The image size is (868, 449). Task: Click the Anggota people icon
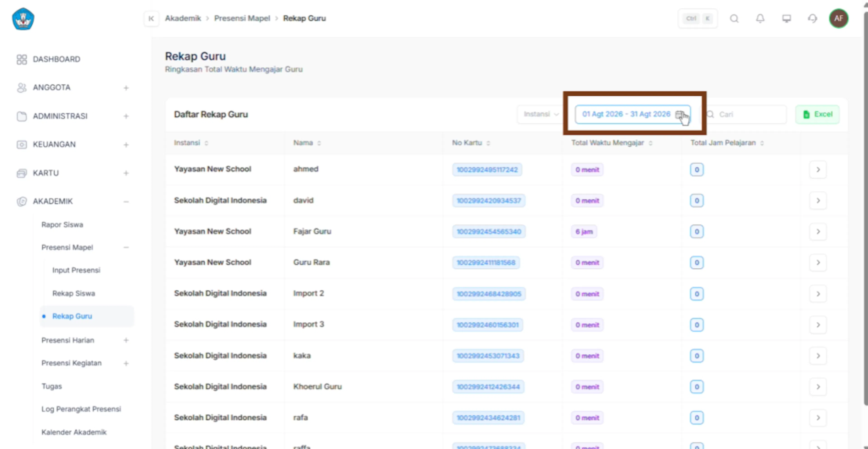(x=21, y=88)
